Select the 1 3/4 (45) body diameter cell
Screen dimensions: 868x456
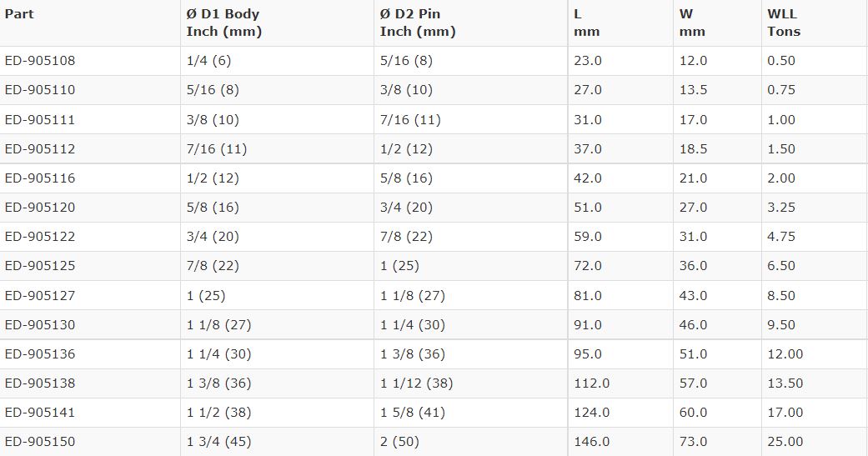pyautogui.click(x=218, y=442)
